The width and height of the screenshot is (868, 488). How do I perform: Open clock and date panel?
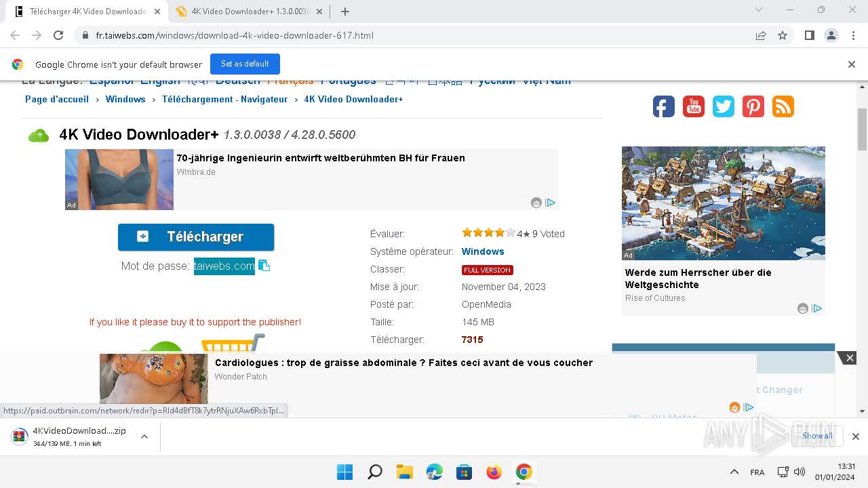click(835, 472)
